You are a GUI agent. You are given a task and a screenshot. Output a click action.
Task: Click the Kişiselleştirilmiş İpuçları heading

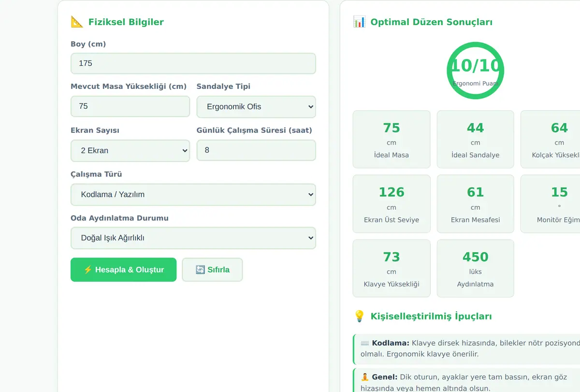(x=431, y=316)
